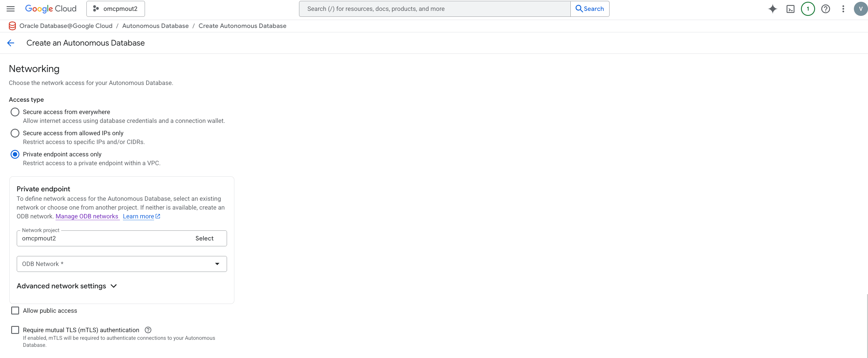This screenshot has width=868, height=358.
Task: Navigate to Autonomous Database breadcrumb
Action: point(155,26)
